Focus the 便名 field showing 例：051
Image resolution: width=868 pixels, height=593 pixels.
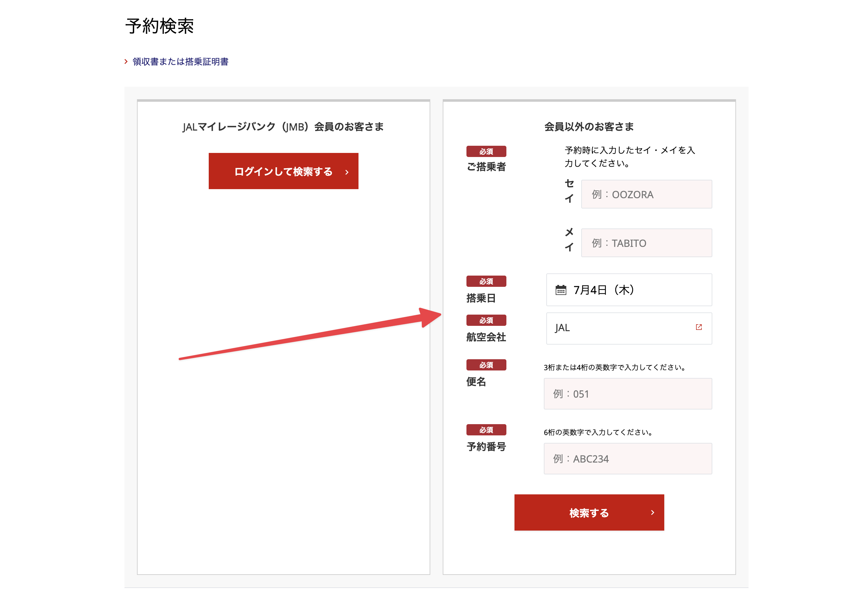point(627,394)
